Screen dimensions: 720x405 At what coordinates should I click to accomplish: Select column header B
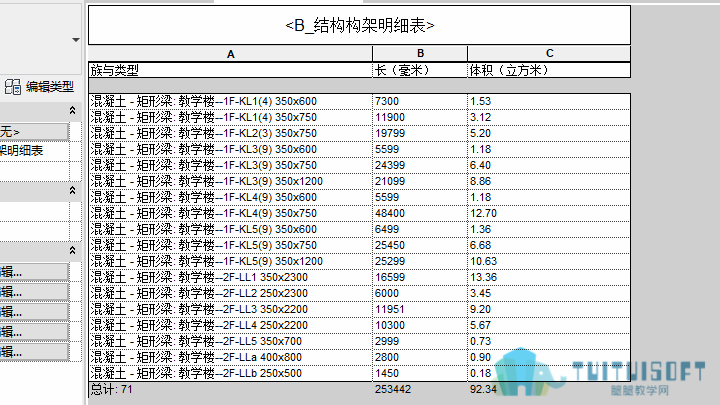click(x=420, y=54)
